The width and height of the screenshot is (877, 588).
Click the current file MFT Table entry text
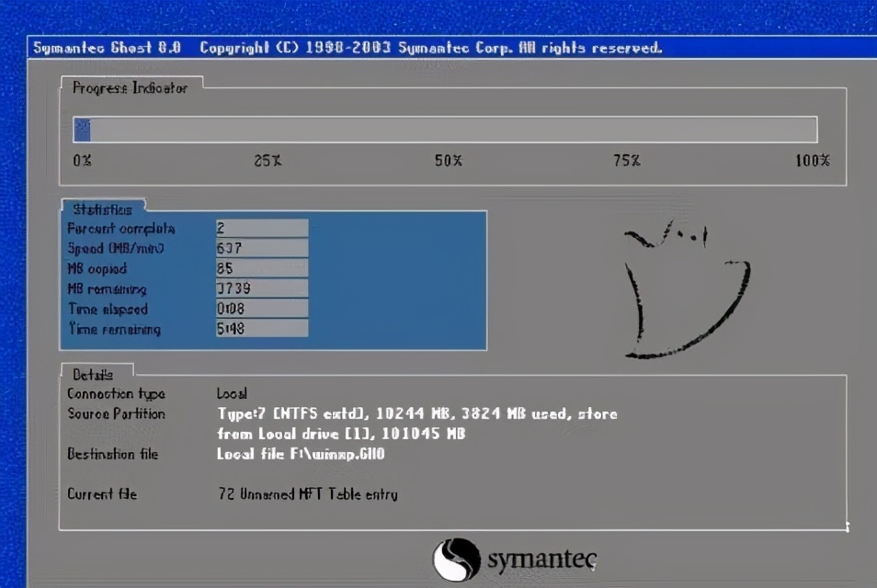click(x=307, y=494)
